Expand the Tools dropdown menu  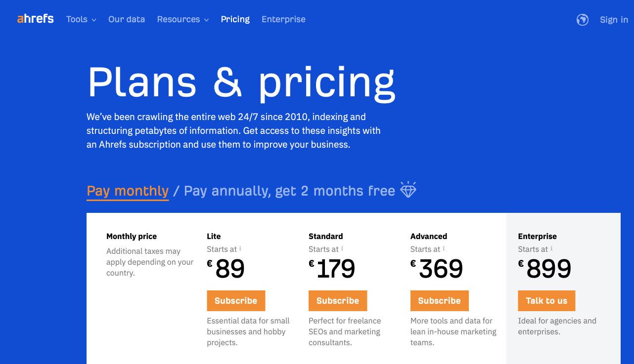pos(81,19)
